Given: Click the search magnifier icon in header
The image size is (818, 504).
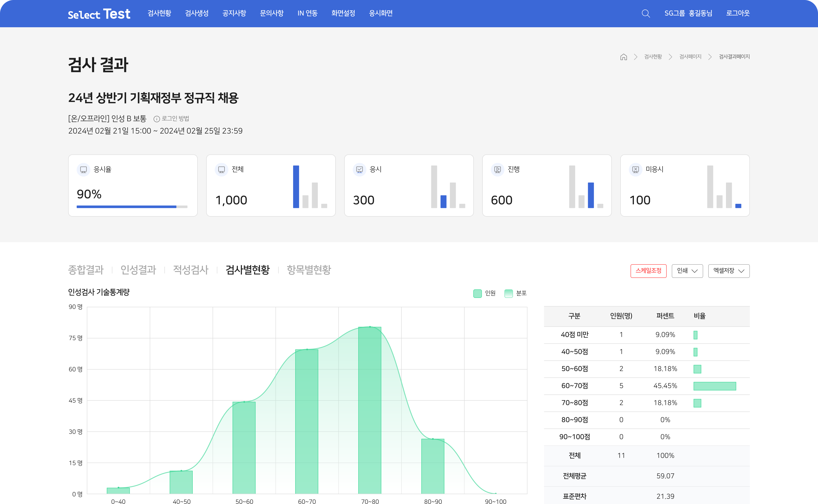Looking at the screenshot, I should (x=646, y=13).
